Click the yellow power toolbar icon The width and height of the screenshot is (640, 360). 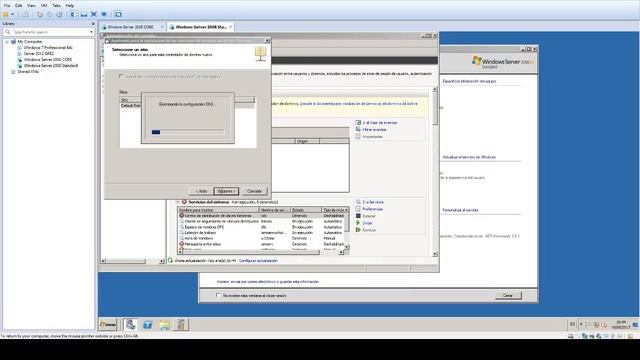(6, 14)
